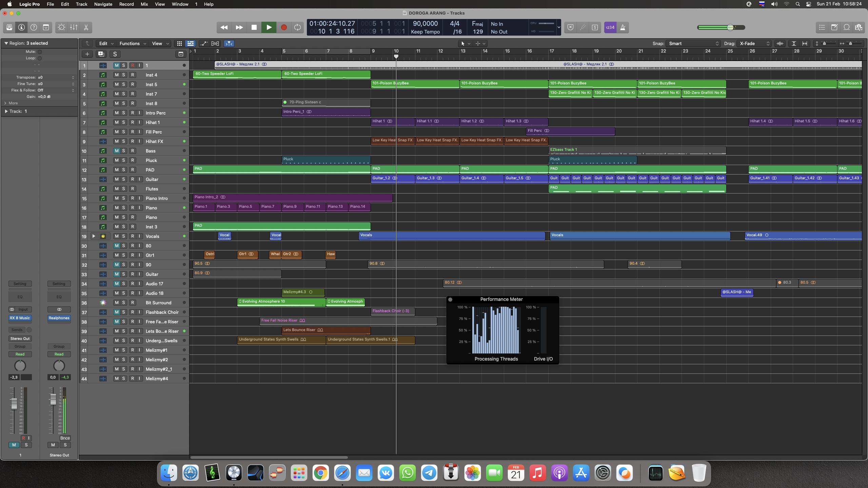This screenshot has height=488, width=868.
Task: Open the Library icon in control bar
Action: point(9,27)
